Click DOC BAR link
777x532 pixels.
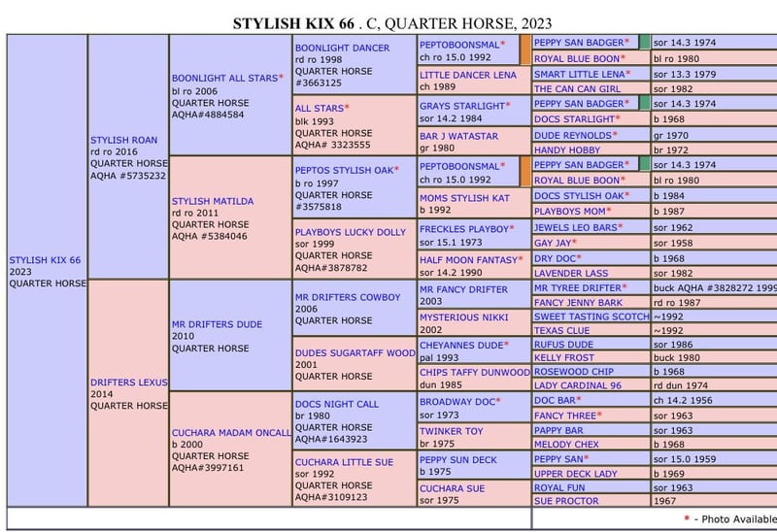click(555, 400)
